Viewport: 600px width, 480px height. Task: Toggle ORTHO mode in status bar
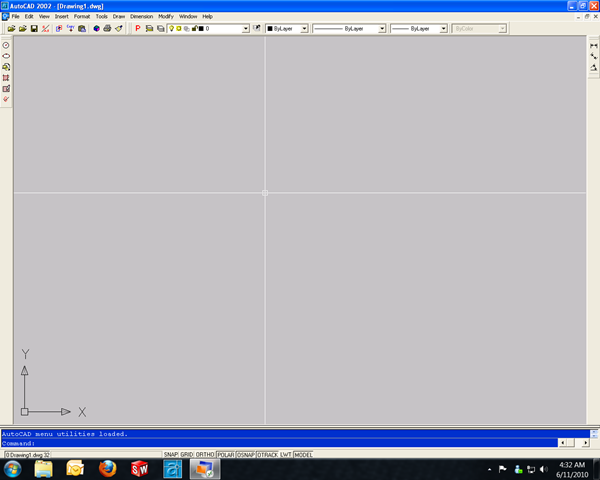pos(205,455)
